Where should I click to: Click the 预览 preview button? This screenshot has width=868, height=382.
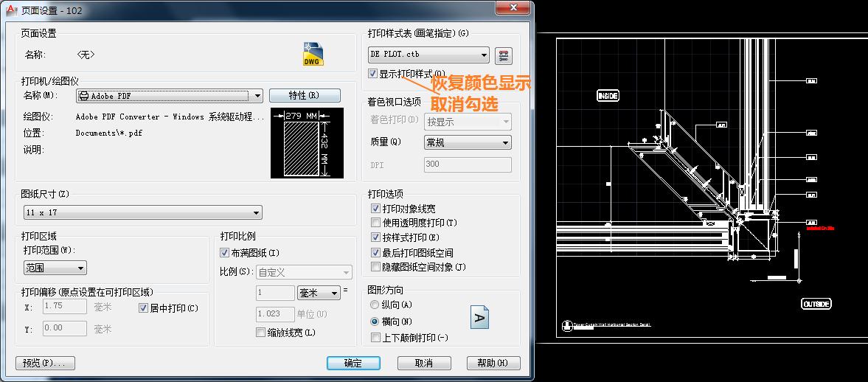tap(46, 363)
